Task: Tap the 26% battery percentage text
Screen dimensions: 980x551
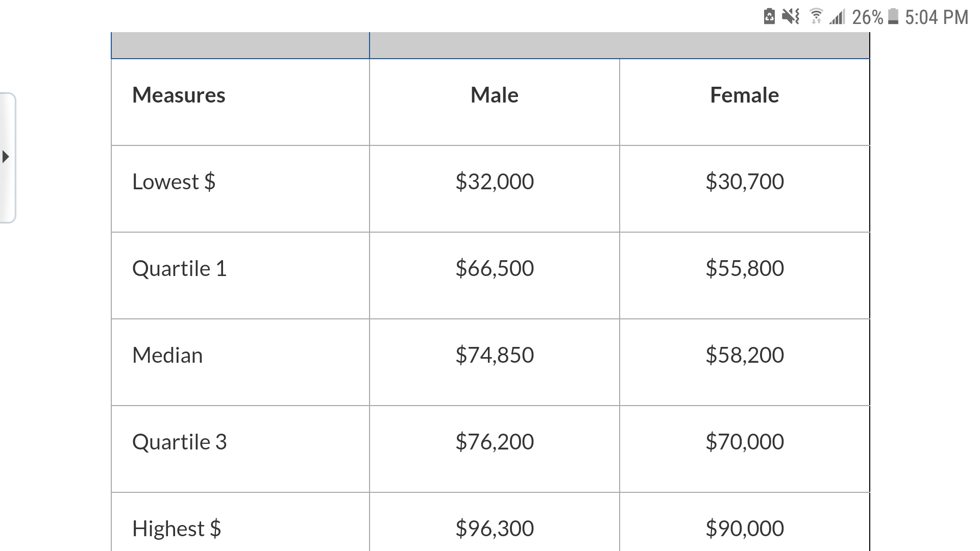Action: click(x=867, y=17)
